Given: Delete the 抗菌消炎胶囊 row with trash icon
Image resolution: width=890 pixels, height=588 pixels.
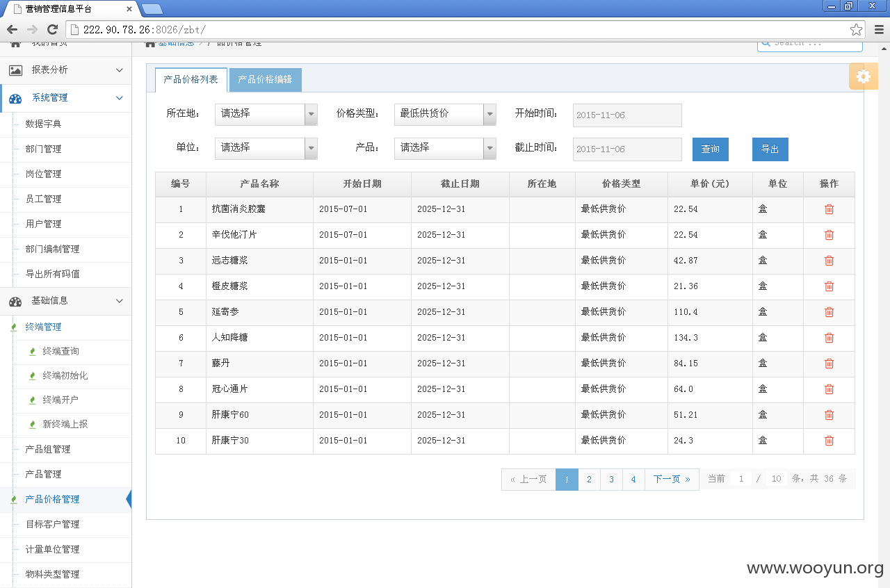Looking at the screenshot, I should 829,209.
